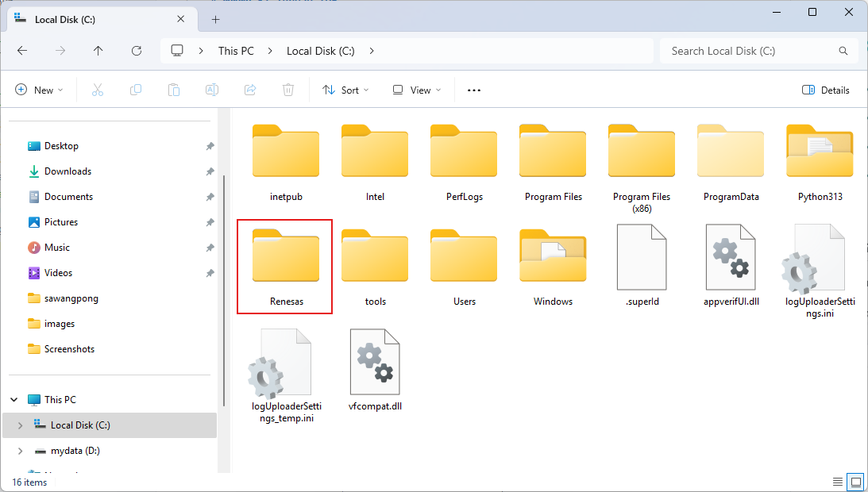This screenshot has height=492, width=868.
Task: Click the Rename icon in toolbar
Action: tap(212, 90)
